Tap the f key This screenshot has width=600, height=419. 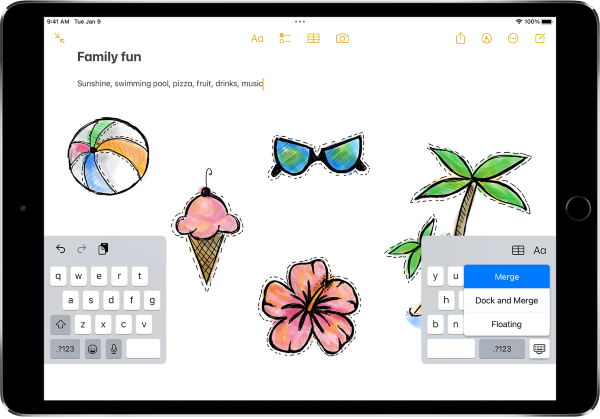pyautogui.click(x=132, y=300)
